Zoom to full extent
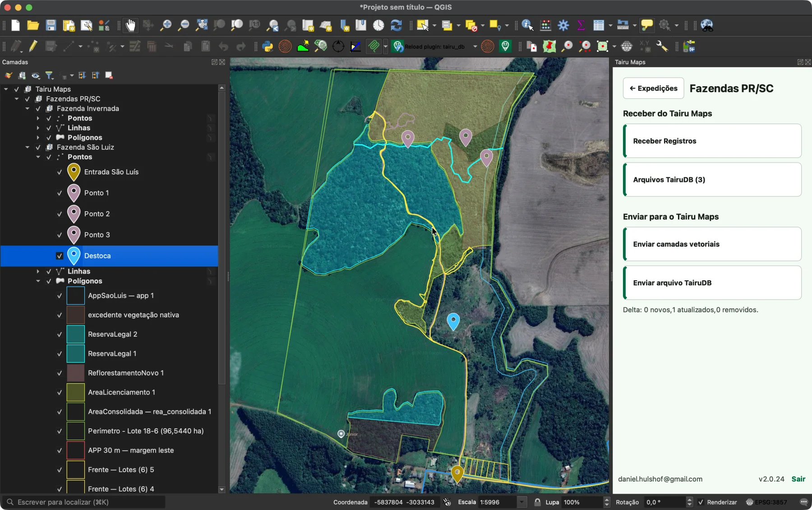 202,25
